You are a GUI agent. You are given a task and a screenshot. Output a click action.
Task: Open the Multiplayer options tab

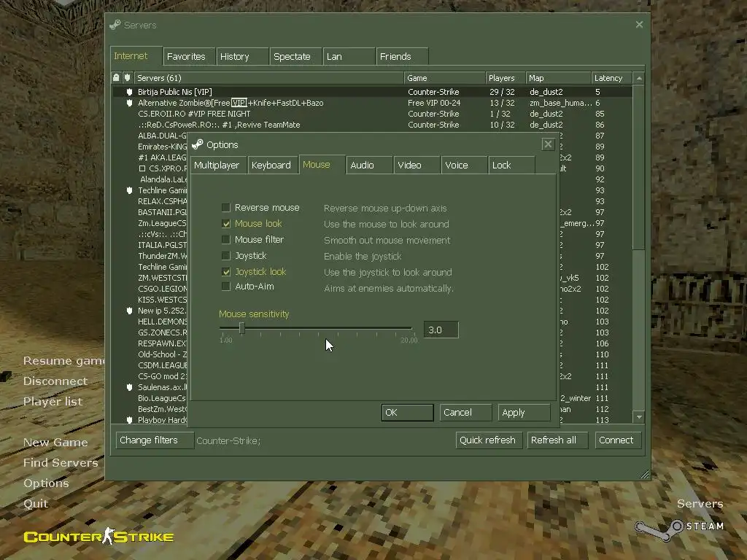click(x=218, y=166)
